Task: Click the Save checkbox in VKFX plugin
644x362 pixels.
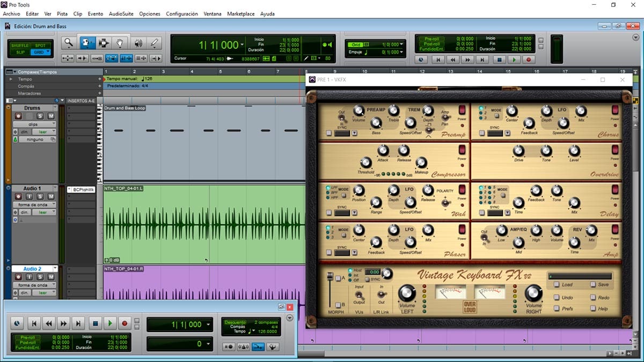Action: [593, 285]
